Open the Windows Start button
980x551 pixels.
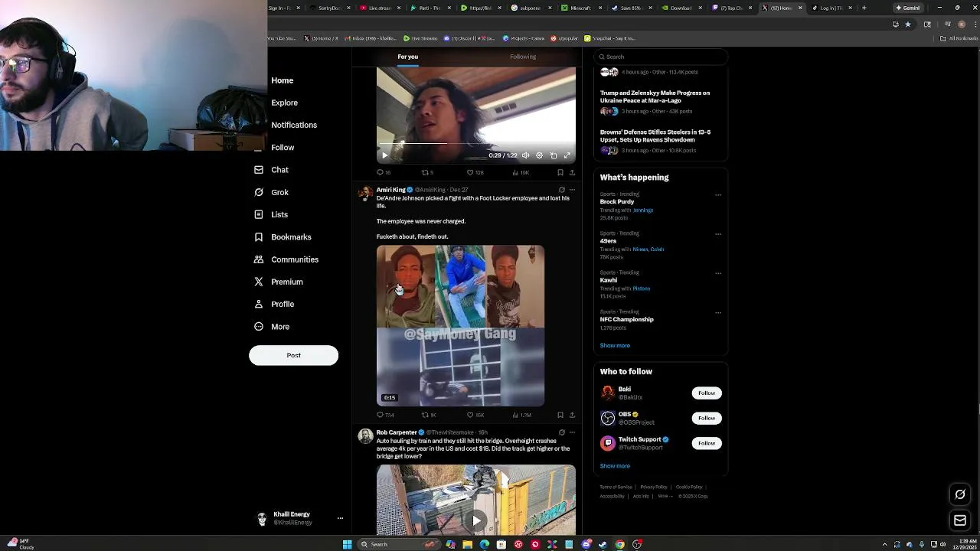pos(347,544)
